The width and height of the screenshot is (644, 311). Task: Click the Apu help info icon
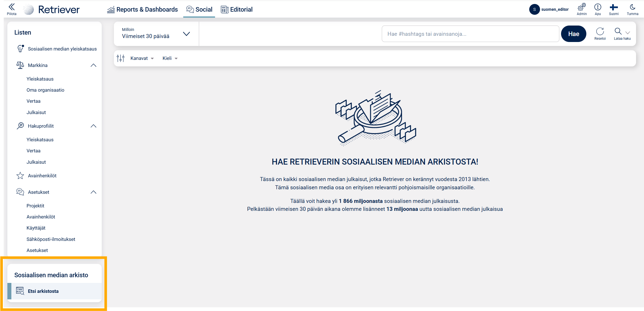click(598, 7)
